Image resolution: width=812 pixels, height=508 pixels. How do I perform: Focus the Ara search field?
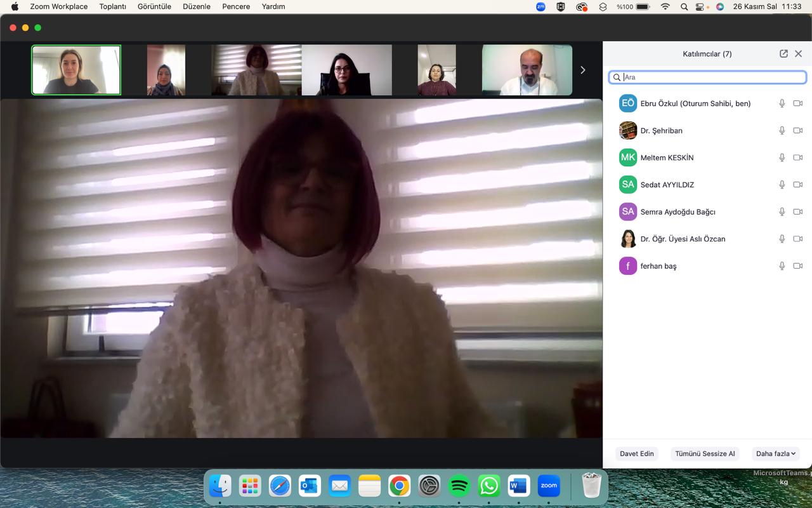click(710, 77)
